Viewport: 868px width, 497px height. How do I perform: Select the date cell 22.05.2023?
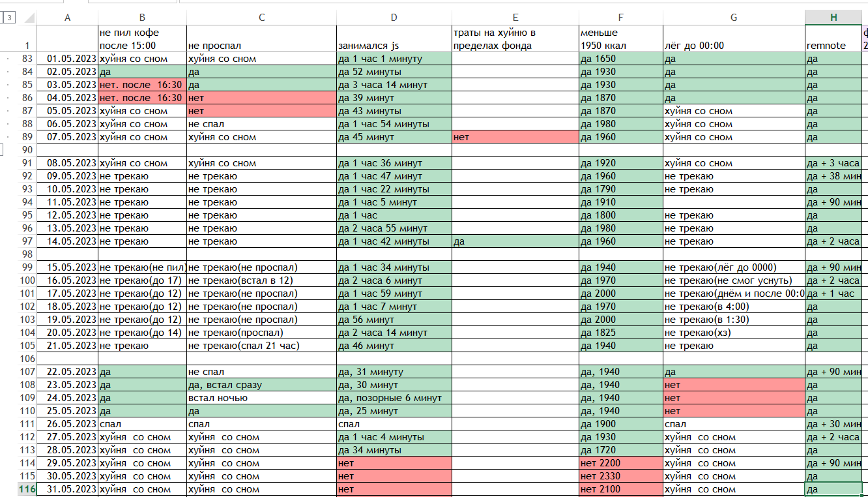[x=68, y=372]
